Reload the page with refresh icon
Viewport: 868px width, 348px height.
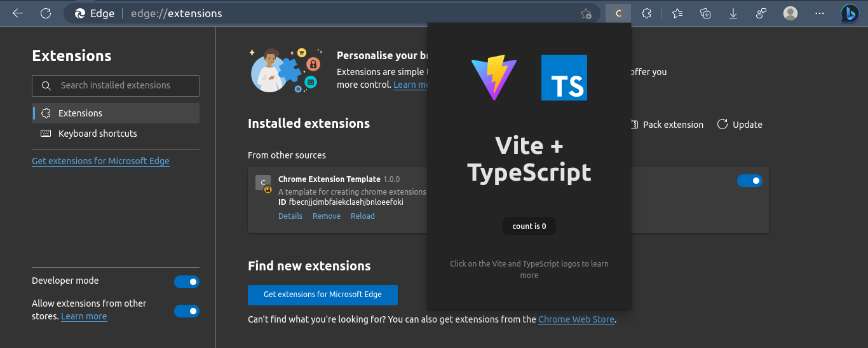pyautogui.click(x=46, y=13)
